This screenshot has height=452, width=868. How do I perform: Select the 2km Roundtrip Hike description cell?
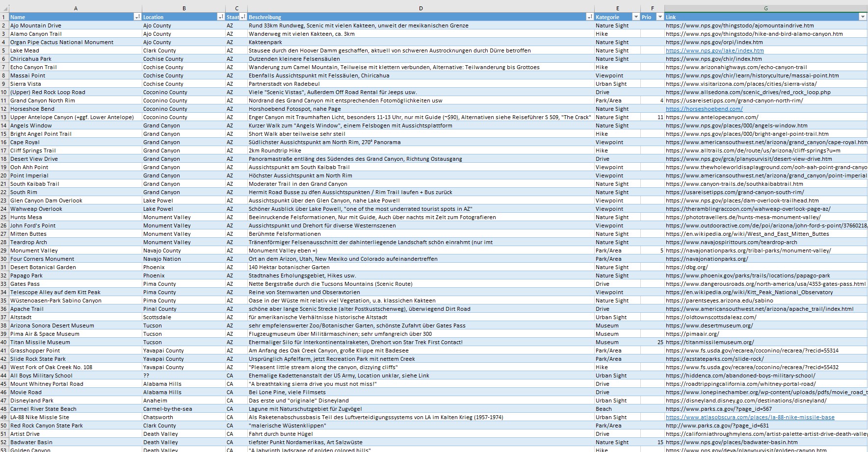pyautogui.click(x=421, y=151)
